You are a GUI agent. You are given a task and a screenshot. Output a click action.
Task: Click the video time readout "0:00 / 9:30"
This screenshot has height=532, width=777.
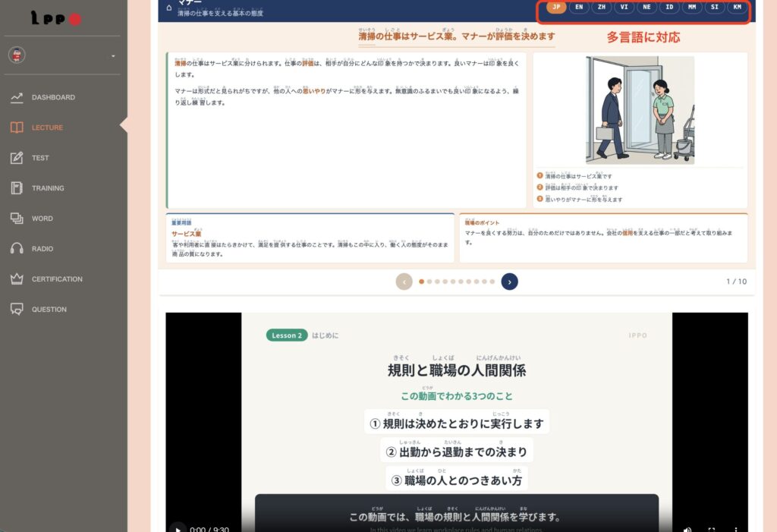tap(209, 529)
